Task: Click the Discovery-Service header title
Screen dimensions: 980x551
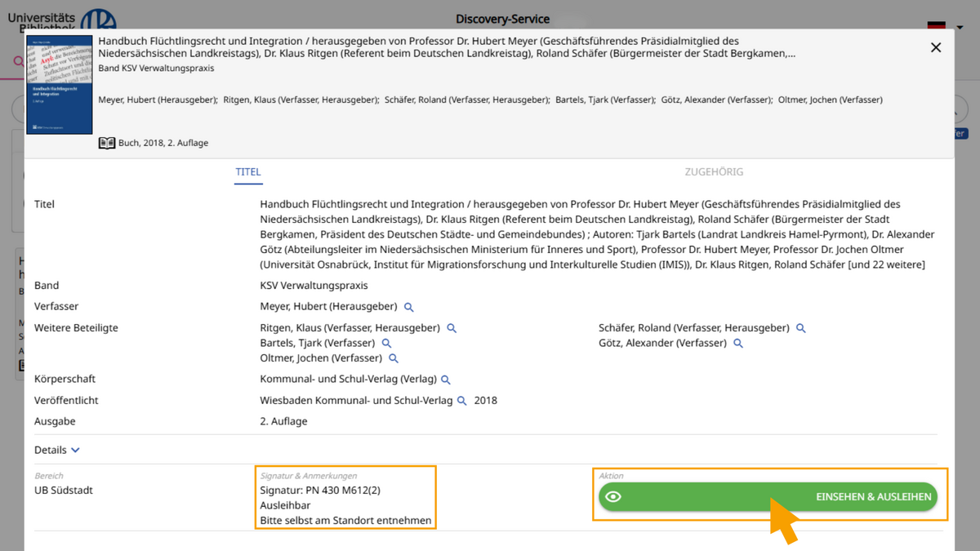Action: pyautogui.click(x=502, y=19)
